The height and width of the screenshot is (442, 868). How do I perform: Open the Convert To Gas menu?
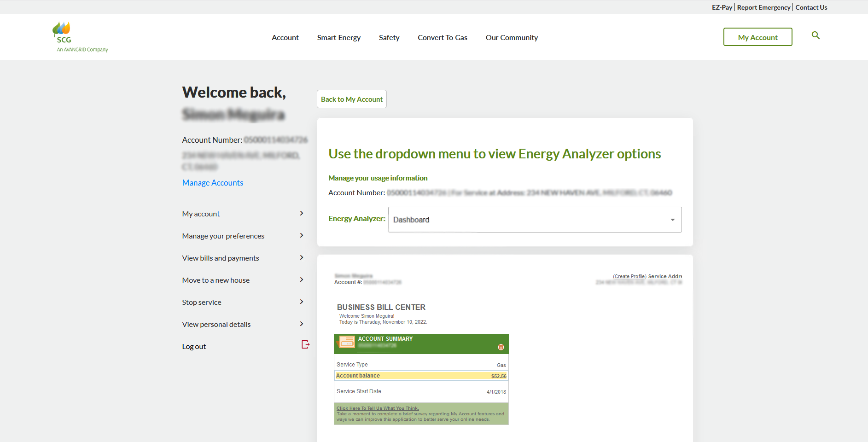442,38
